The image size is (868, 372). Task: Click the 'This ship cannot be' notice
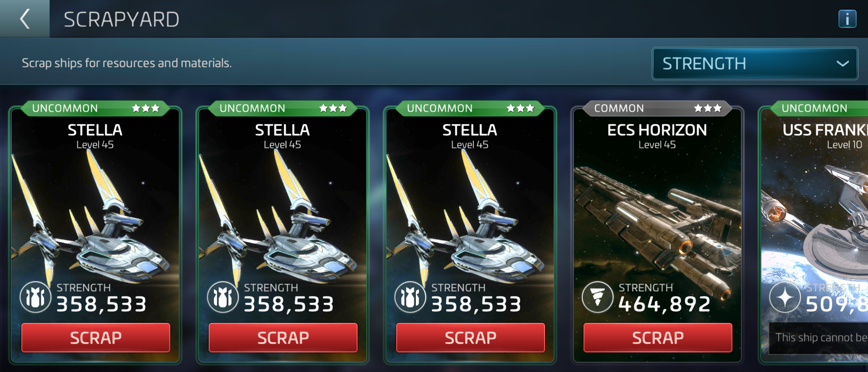click(820, 338)
